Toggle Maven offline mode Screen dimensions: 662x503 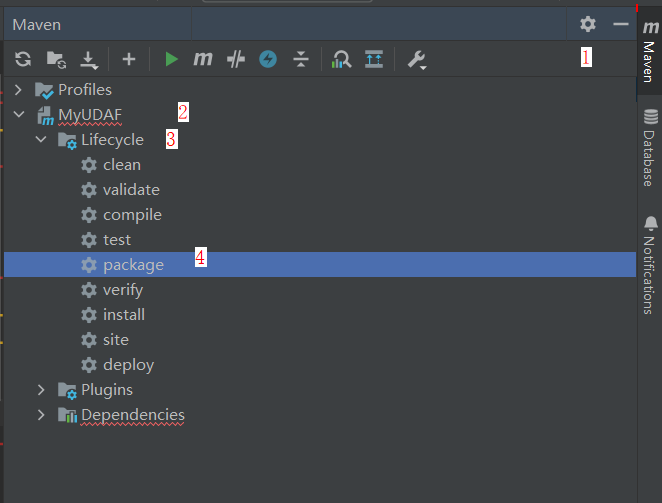coord(268,59)
